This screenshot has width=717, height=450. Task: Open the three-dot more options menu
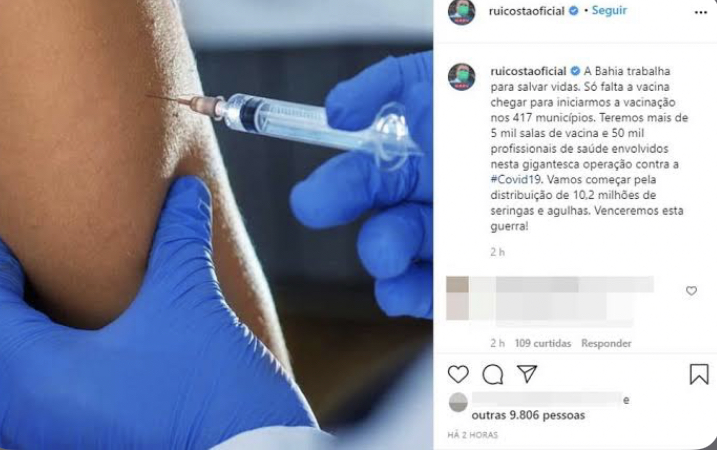(701, 12)
